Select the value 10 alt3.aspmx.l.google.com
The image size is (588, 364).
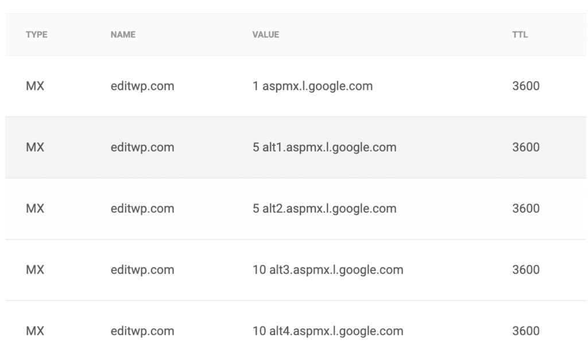pyautogui.click(x=328, y=270)
